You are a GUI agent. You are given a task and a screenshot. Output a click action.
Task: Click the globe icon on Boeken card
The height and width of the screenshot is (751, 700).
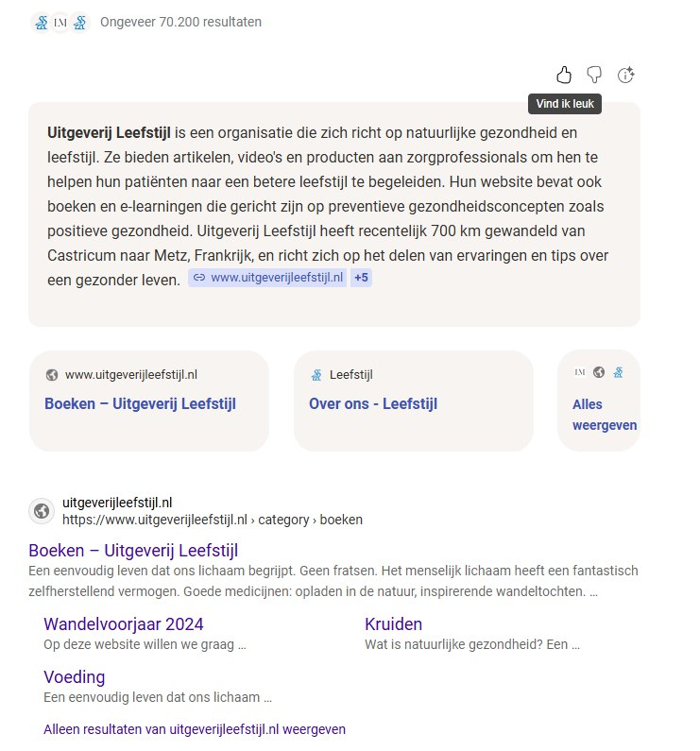click(52, 375)
